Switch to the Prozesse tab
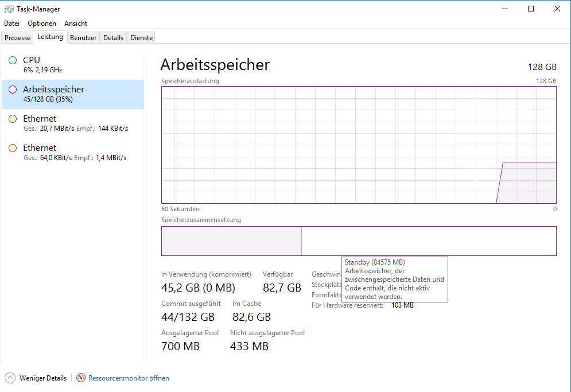This screenshot has height=392, width=571. 17,37
